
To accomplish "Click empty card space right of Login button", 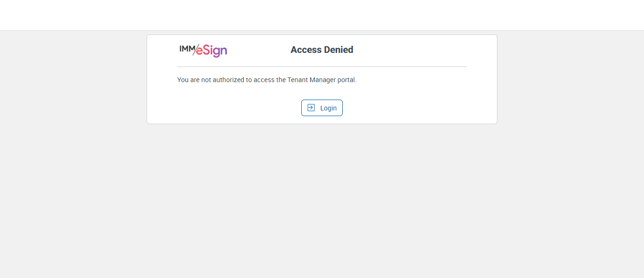I will [415, 108].
